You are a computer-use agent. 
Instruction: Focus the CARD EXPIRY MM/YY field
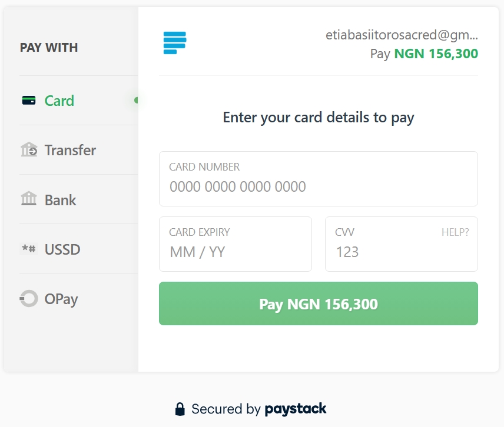pos(235,252)
